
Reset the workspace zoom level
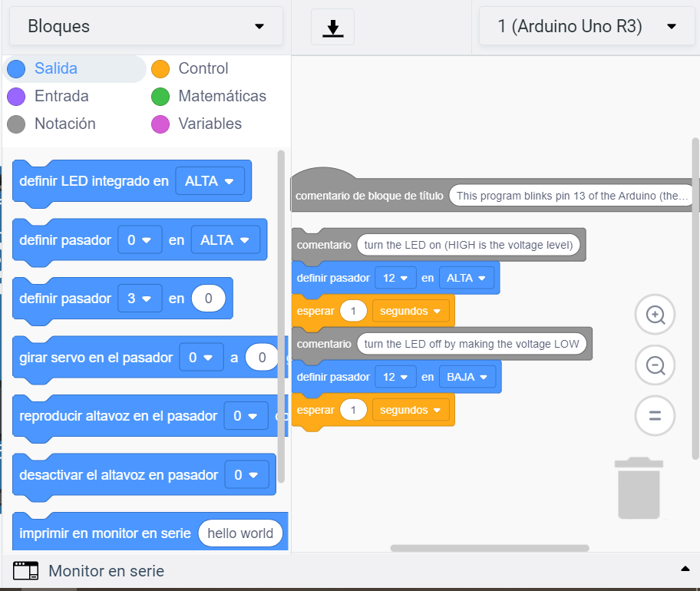coord(654,415)
